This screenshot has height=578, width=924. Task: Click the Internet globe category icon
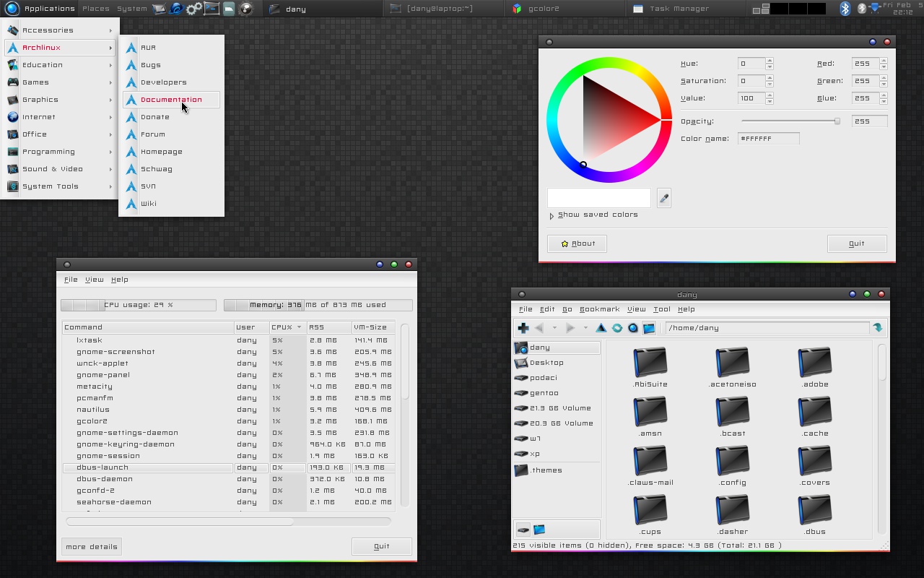pyautogui.click(x=13, y=117)
